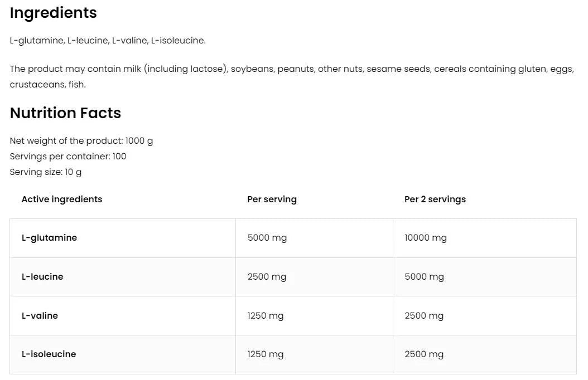Select the L-glutamine row label
Viewport: 588px width, 380px height.
[x=49, y=237]
